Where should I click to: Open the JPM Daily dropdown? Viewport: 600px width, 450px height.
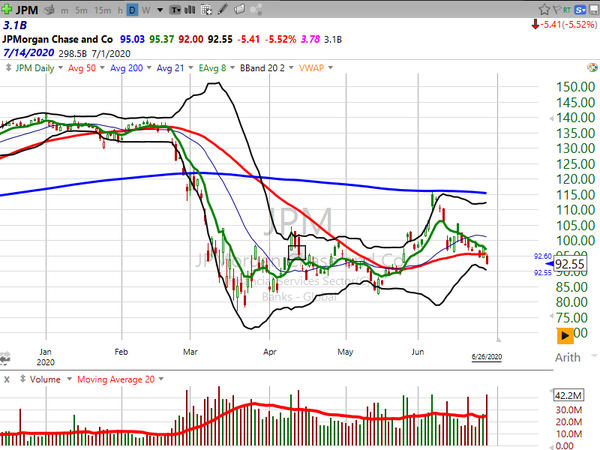[x=34, y=69]
